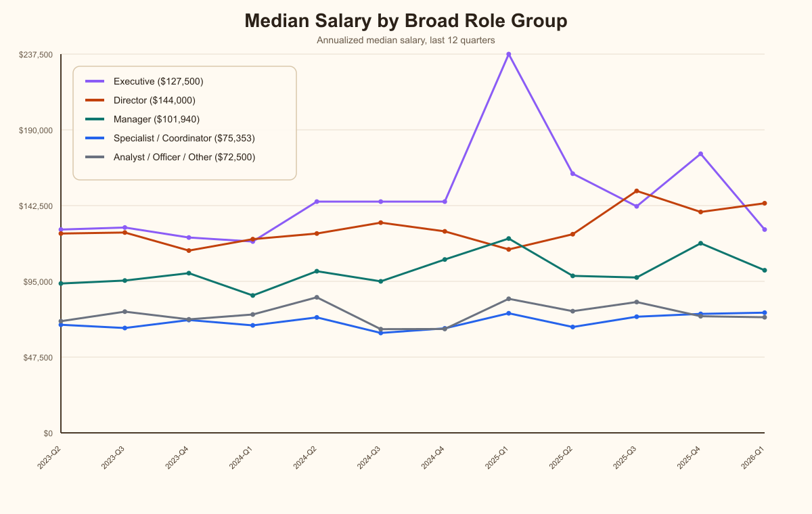Viewport: 812px width, 514px height.
Task: Click the purple Executive legend swatch
Action: click(x=95, y=81)
